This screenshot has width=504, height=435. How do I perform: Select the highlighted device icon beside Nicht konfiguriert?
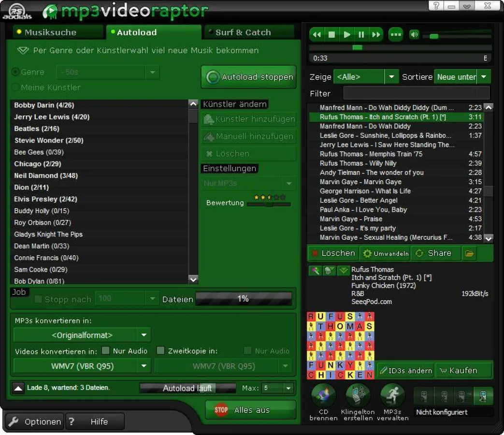(x=483, y=396)
